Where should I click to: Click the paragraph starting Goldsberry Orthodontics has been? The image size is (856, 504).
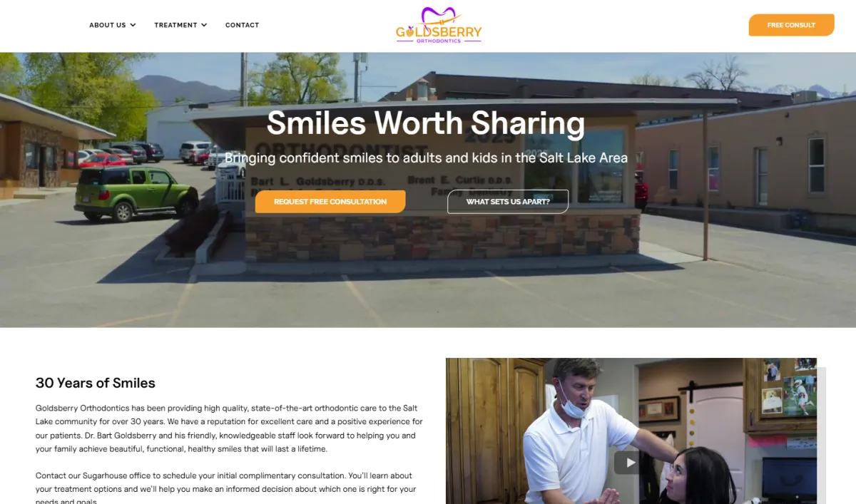[x=229, y=428]
